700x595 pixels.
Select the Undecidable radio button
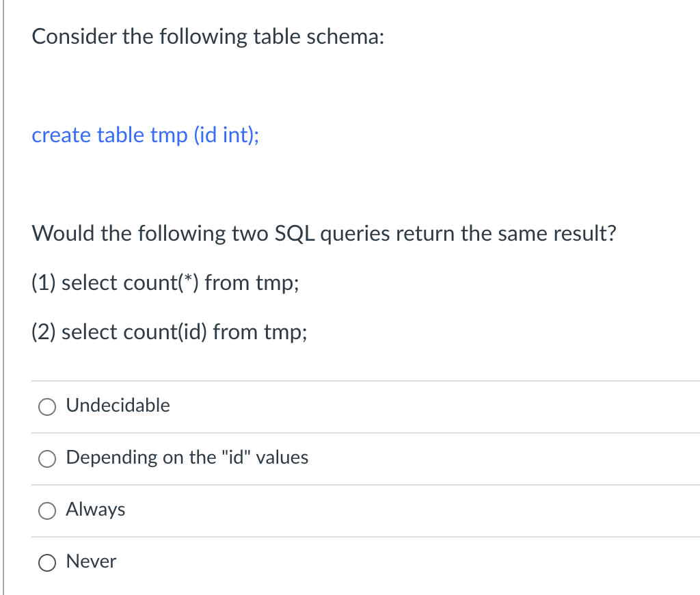point(47,407)
